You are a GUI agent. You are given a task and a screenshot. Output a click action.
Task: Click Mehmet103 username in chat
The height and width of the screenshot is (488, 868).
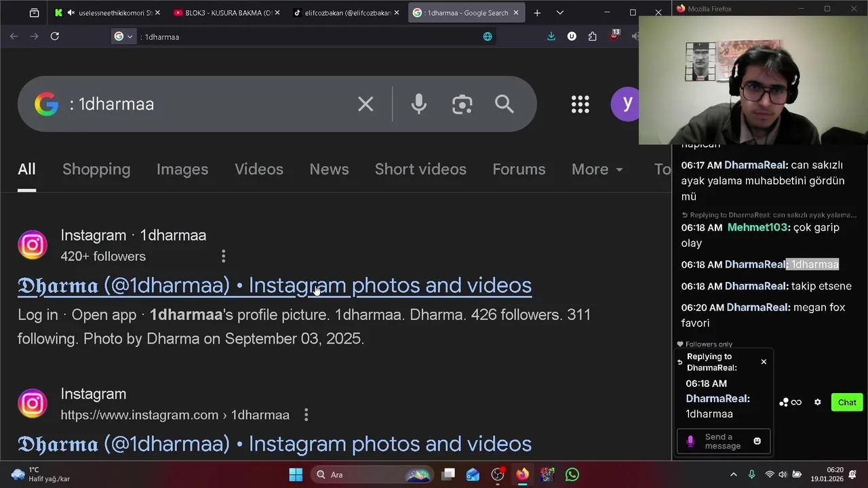[x=758, y=228]
